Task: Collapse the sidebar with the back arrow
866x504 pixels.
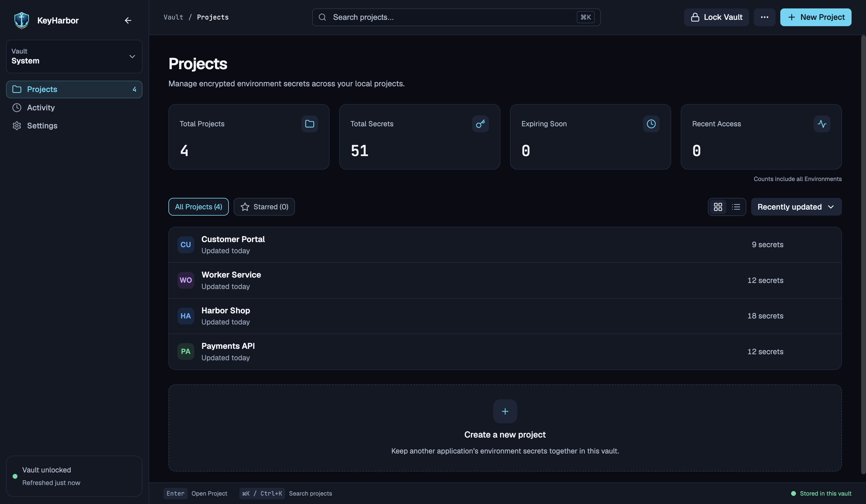Action: (128, 21)
